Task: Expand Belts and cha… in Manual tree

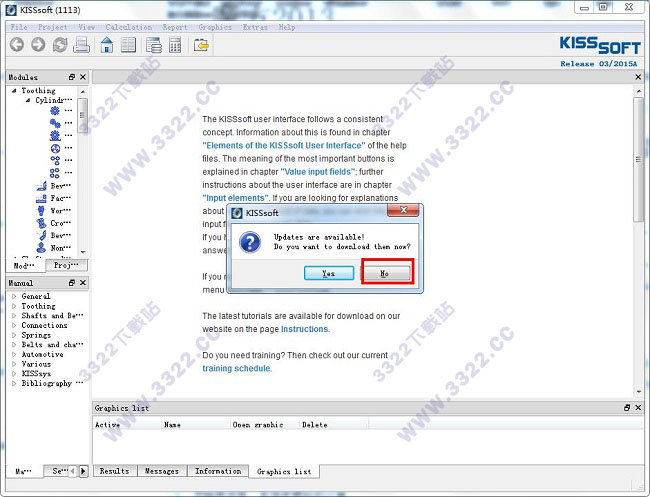Action: coord(14,345)
